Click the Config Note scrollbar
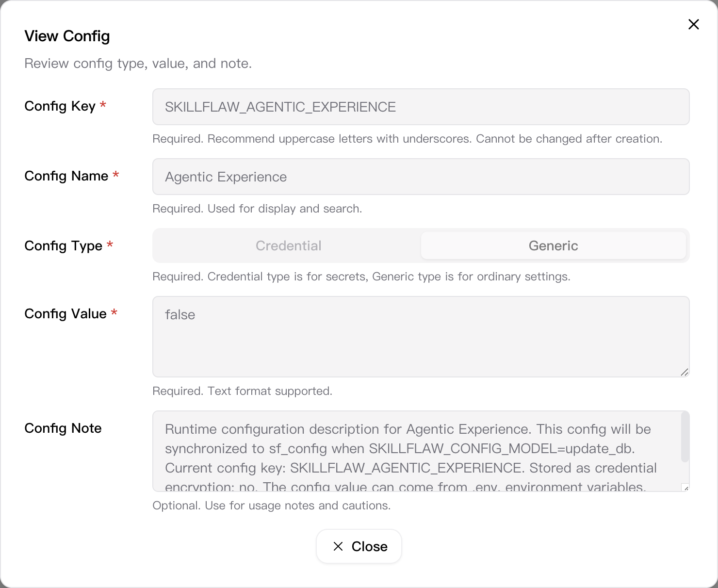Screen dimensions: 718x588 click(685, 437)
